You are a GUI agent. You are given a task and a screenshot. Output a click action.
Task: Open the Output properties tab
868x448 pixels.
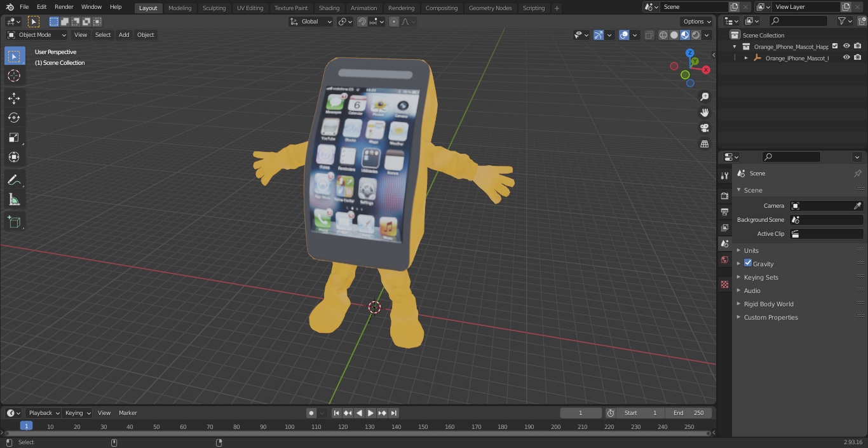[x=724, y=212]
